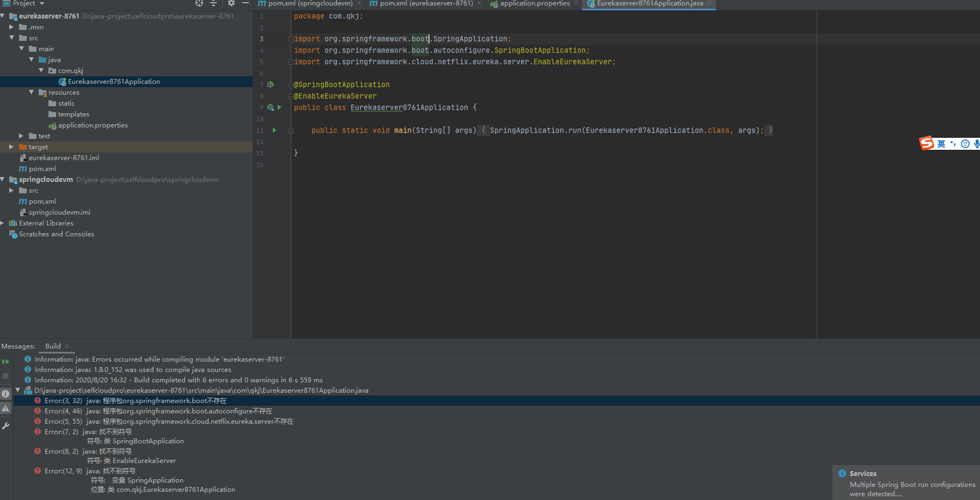The width and height of the screenshot is (980, 500).
Task: Expand the .mvn folder
Action: 11,27
